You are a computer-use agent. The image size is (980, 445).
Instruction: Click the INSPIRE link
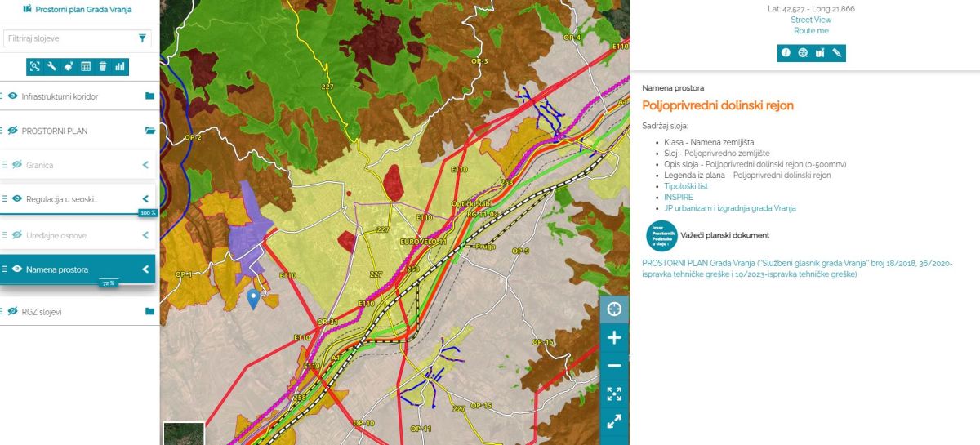678,197
